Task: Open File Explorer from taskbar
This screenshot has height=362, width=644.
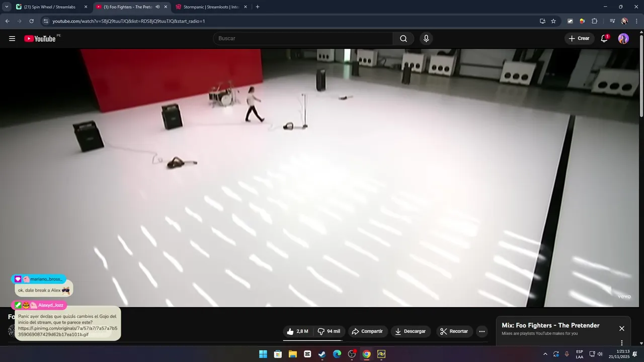Action: [293, 354]
